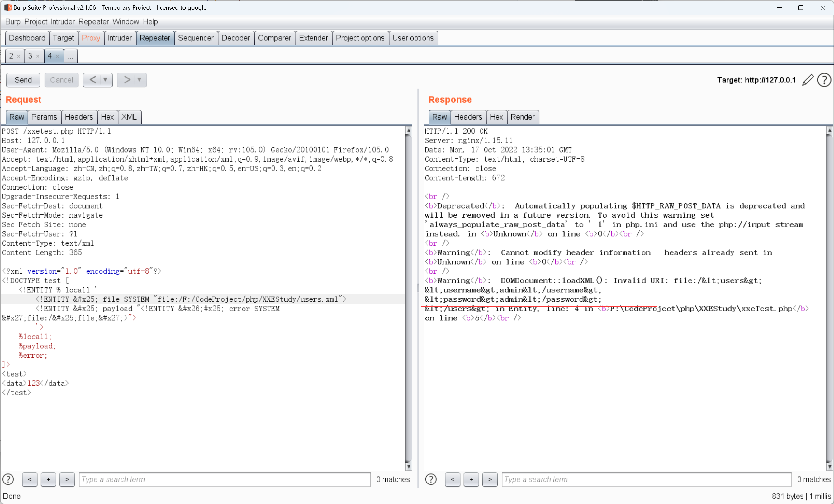The height and width of the screenshot is (504, 834).
Task: Show the response Render view
Action: click(522, 117)
